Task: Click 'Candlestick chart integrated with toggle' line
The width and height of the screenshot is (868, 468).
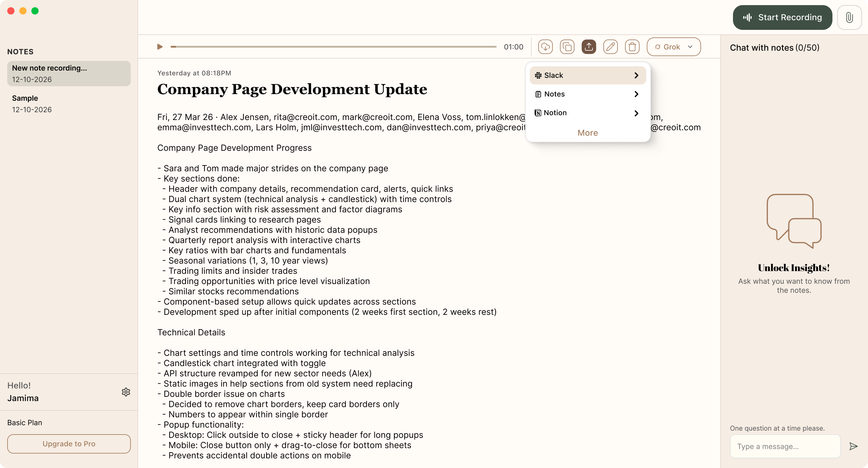Action: (242, 363)
